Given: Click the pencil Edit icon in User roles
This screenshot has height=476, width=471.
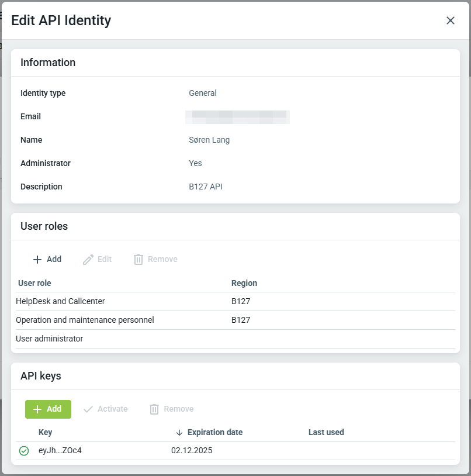Looking at the screenshot, I should coord(88,260).
